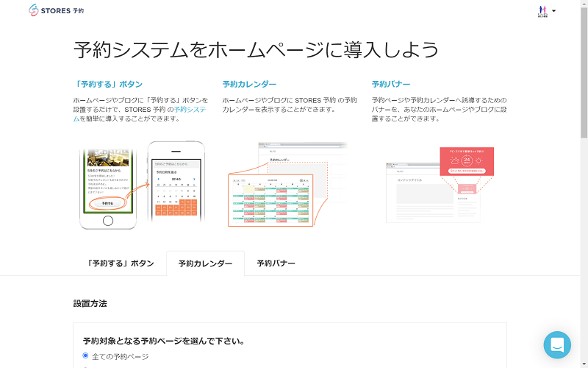
Task: Click the STORES 予約 logo
Action: [57, 10]
